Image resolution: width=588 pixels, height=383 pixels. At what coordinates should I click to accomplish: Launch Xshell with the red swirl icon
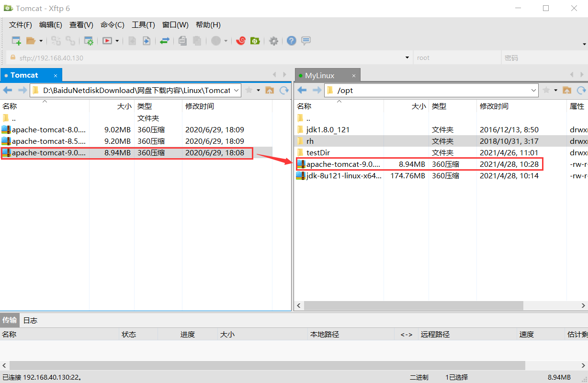(x=241, y=41)
